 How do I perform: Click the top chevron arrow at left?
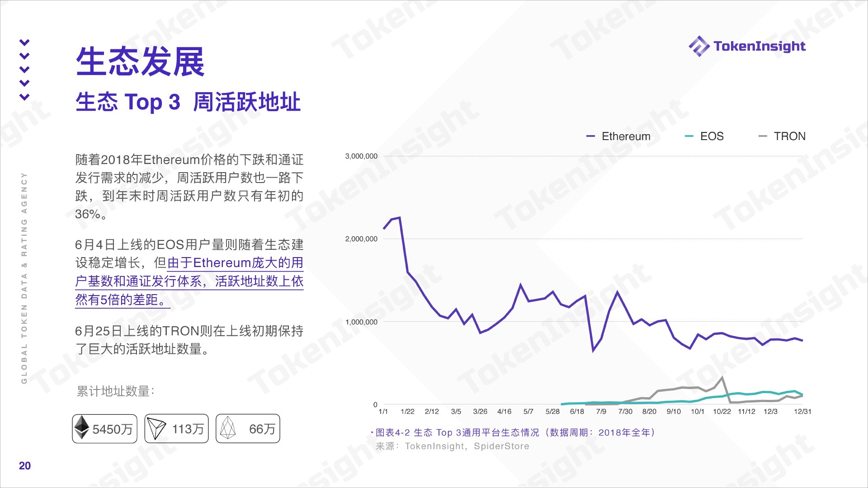(24, 42)
